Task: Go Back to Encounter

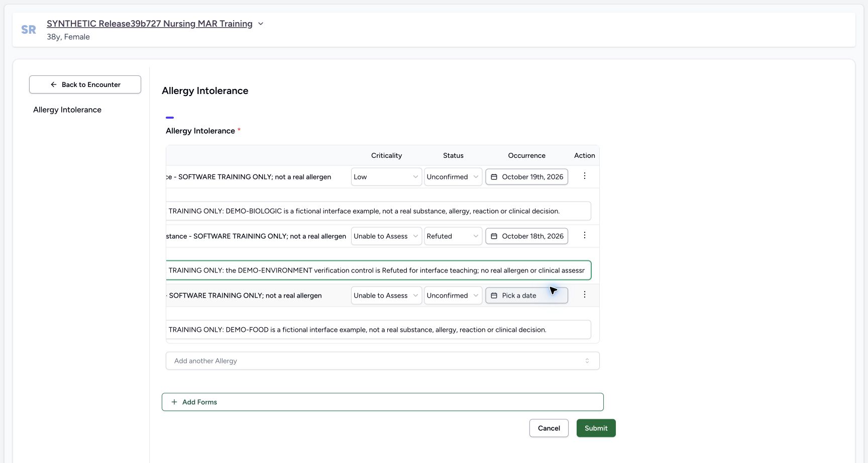Action: (85, 84)
